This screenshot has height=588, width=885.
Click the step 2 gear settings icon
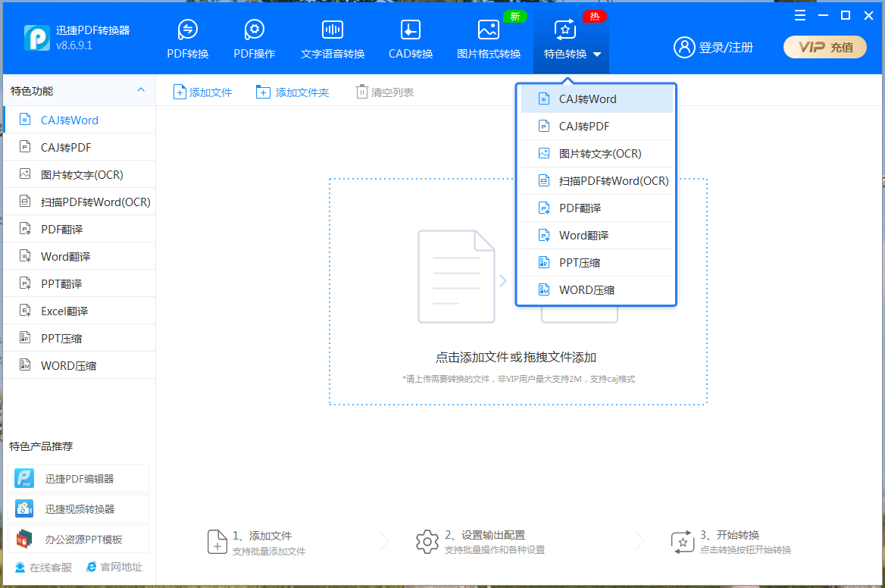click(427, 542)
